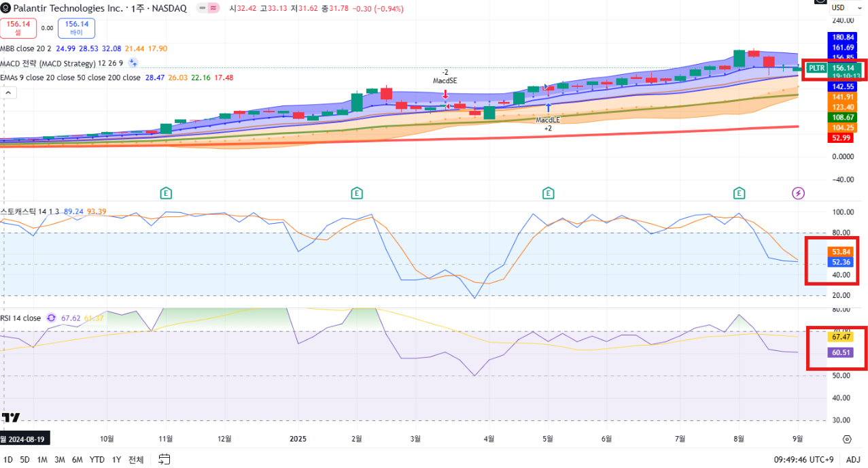
Task: Click the 53.84 stochastic value label
Action: pos(841,252)
